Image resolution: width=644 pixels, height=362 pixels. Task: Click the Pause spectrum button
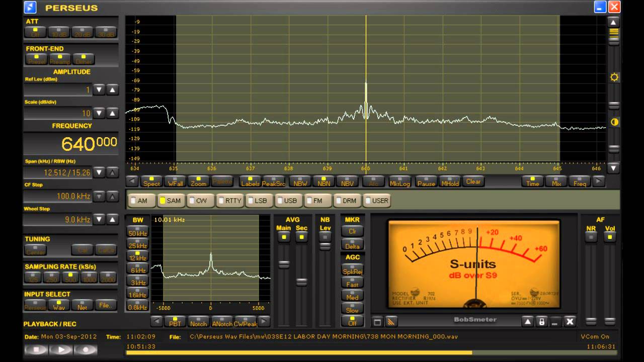(426, 182)
